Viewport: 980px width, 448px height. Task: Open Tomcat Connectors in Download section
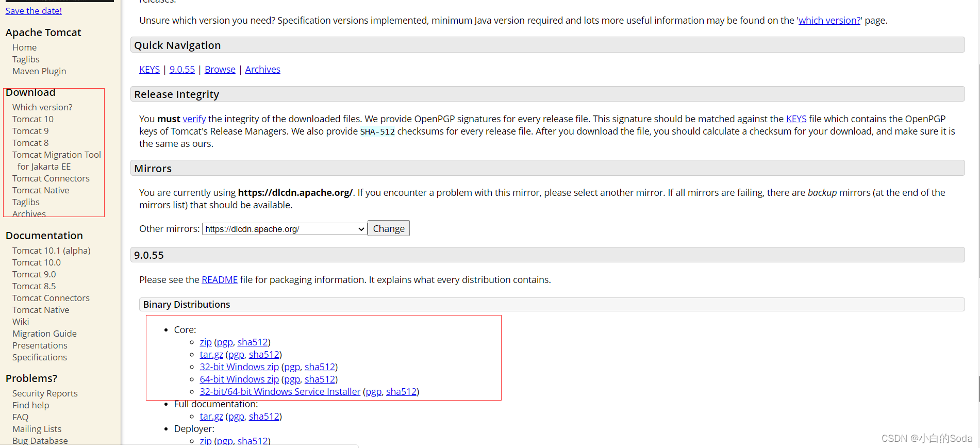[51, 178]
